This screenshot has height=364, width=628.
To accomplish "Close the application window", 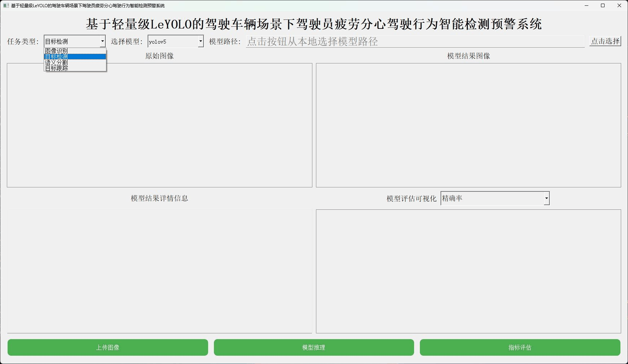I will (619, 5).
